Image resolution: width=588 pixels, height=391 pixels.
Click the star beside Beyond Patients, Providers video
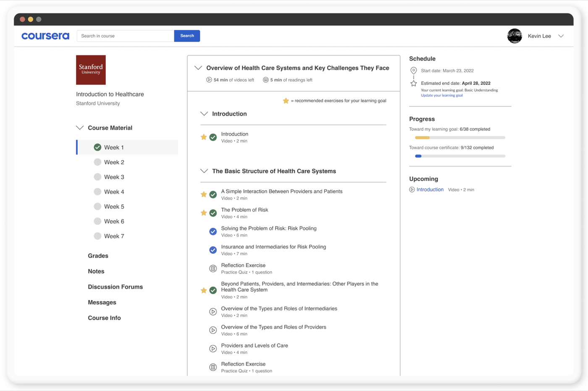pyautogui.click(x=204, y=290)
